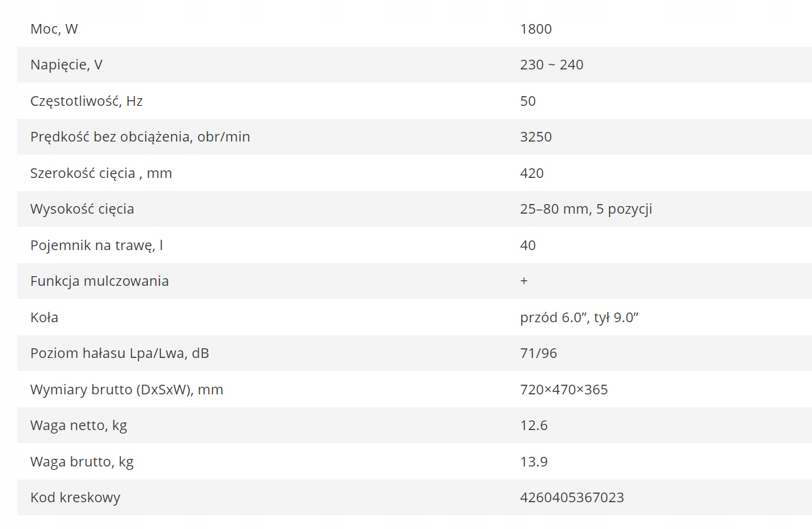812x529 pixels.
Task: Click the barcode number 4260405367023
Action: click(x=572, y=497)
